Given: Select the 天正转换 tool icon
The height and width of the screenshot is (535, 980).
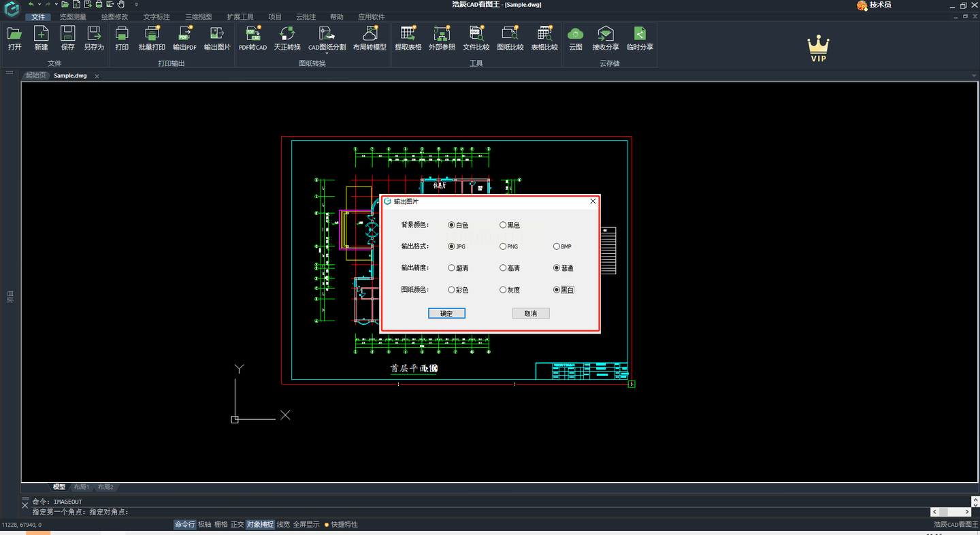Looking at the screenshot, I should [x=287, y=34].
